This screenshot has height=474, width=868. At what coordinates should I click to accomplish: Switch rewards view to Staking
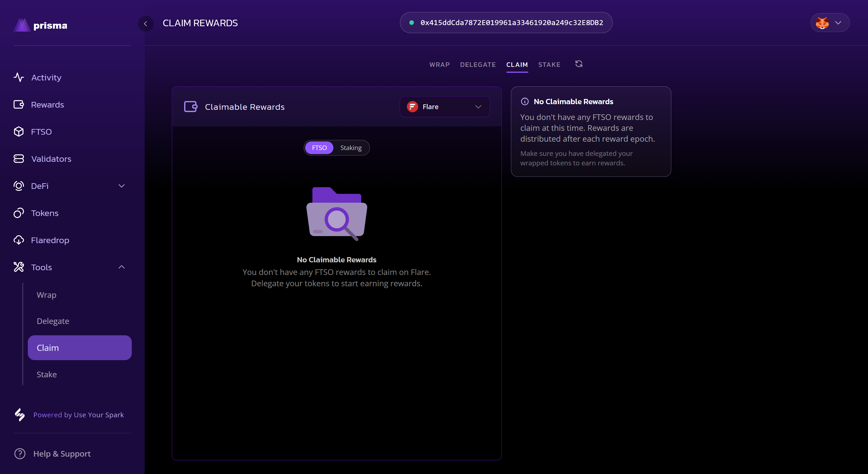351,148
